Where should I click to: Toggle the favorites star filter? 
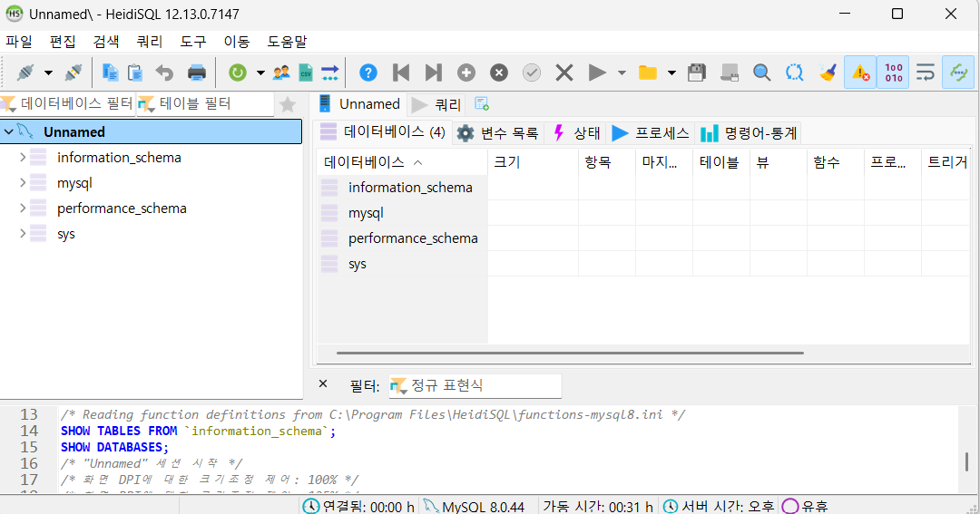click(x=288, y=104)
